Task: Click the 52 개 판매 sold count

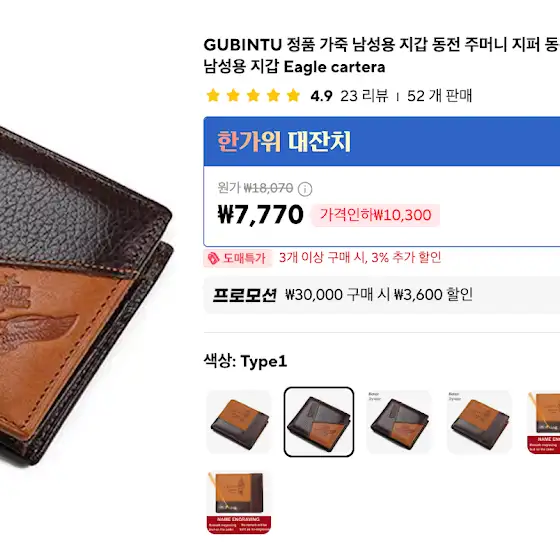Action: click(440, 96)
